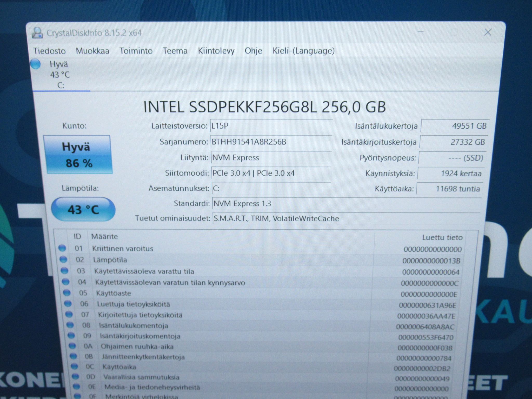Select the Käyttöaste attribute name
This screenshot has height=399, width=532.
tap(114, 293)
